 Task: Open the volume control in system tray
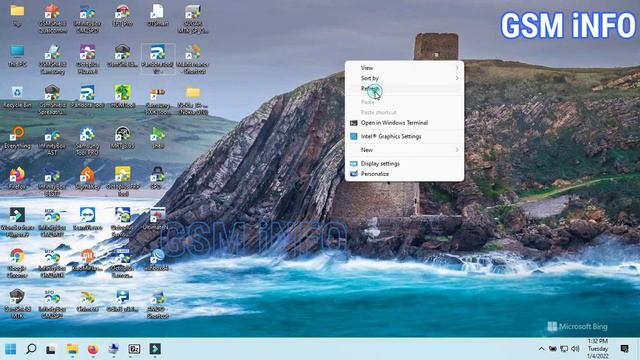pos(576,349)
